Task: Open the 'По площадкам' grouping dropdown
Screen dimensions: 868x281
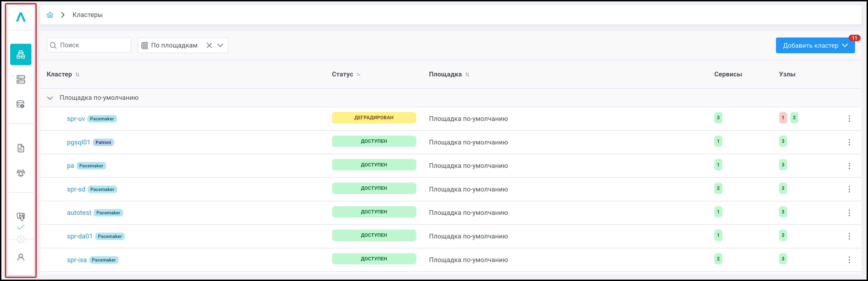Action: pos(220,46)
